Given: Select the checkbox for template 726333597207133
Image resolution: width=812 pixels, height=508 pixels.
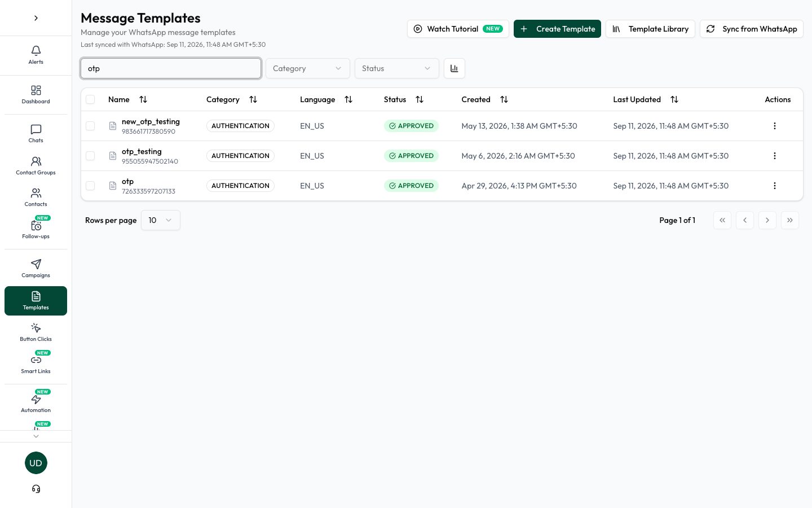Looking at the screenshot, I should point(90,186).
